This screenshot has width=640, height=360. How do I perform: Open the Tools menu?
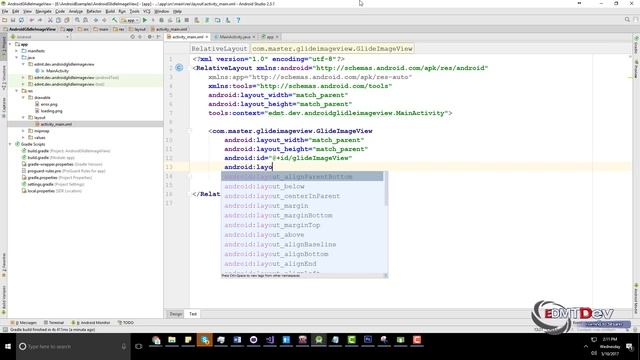pos(134,11)
